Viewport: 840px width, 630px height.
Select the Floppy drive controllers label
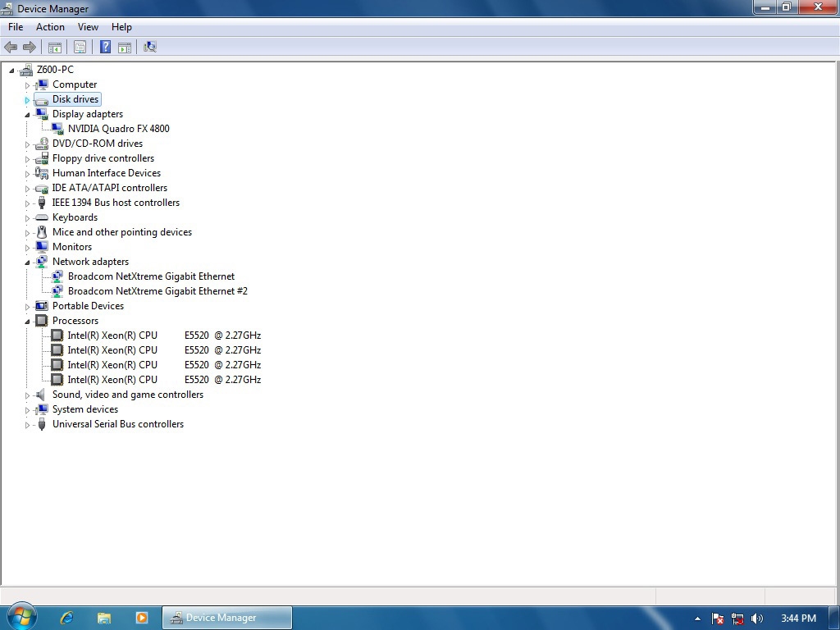click(103, 158)
